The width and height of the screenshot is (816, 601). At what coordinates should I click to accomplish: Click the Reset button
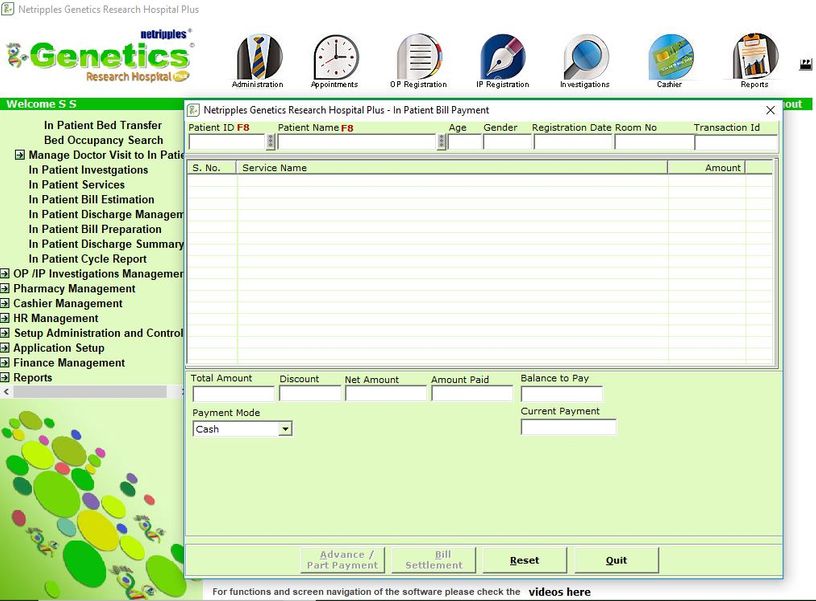point(525,560)
